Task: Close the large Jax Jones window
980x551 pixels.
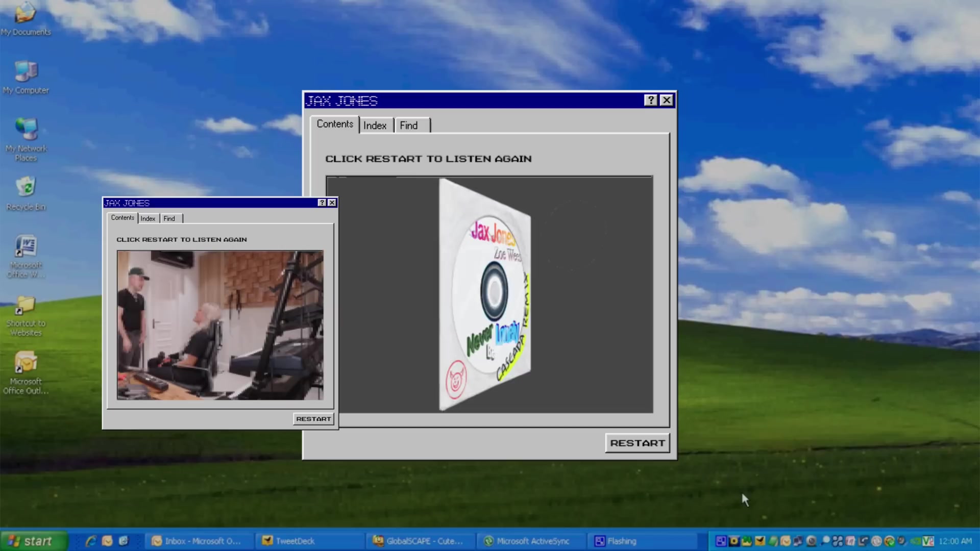Action: (x=667, y=100)
